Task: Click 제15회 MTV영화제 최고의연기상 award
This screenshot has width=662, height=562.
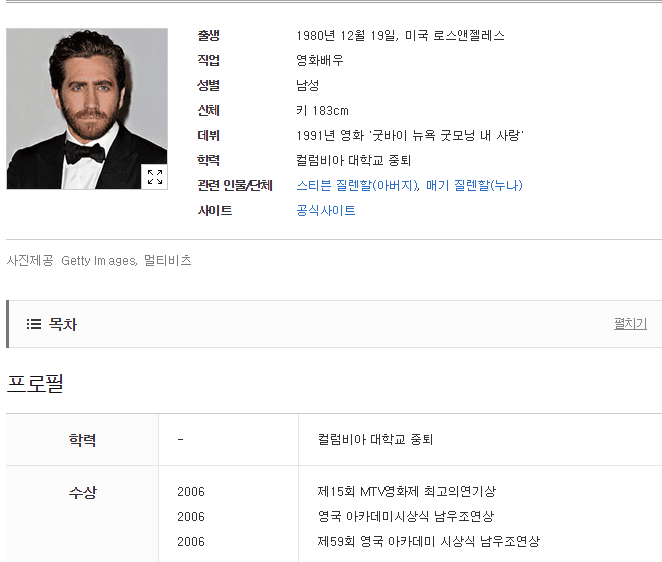Action: click(407, 491)
